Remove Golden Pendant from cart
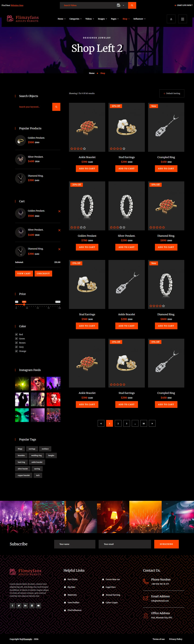This screenshot has width=194, height=644. pyautogui.click(x=59, y=211)
